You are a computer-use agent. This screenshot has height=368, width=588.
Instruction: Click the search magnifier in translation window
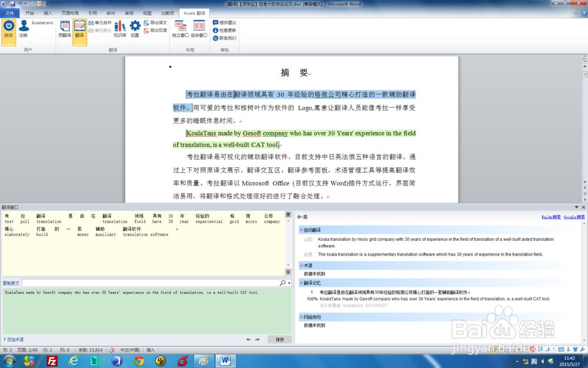point(283,283)
